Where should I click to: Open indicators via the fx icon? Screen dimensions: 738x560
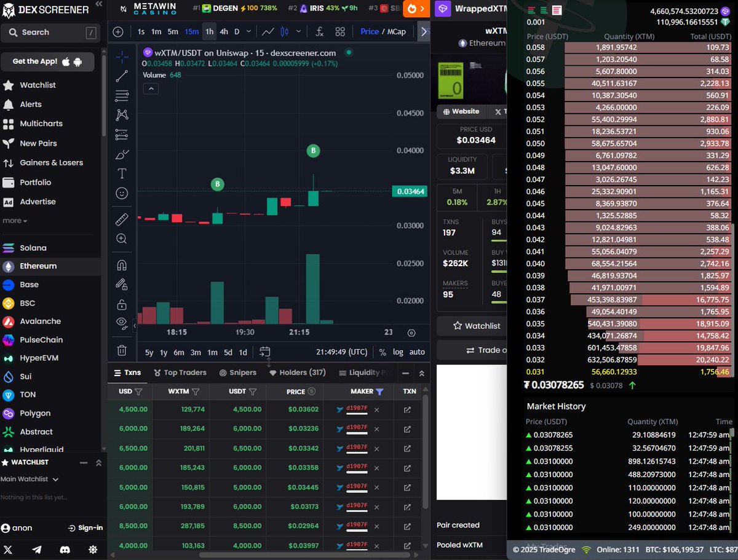pyautogui.click(x=320, y=31)
